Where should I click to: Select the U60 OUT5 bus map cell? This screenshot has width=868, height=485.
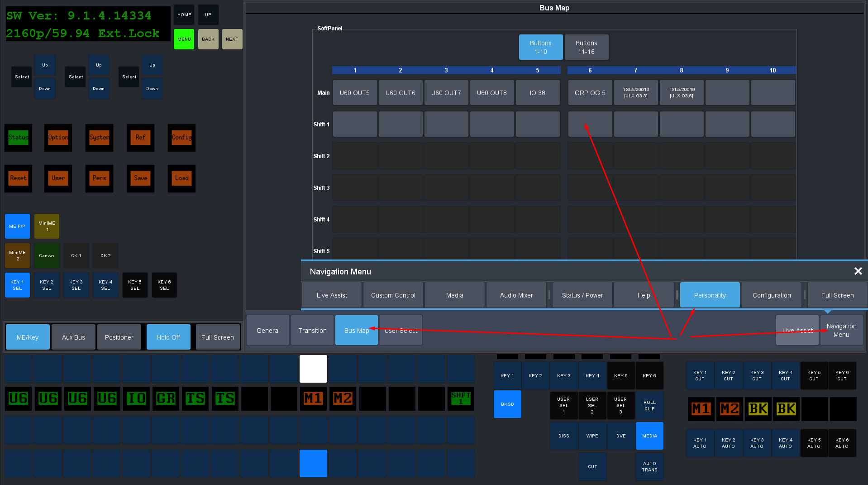(354, 93)
